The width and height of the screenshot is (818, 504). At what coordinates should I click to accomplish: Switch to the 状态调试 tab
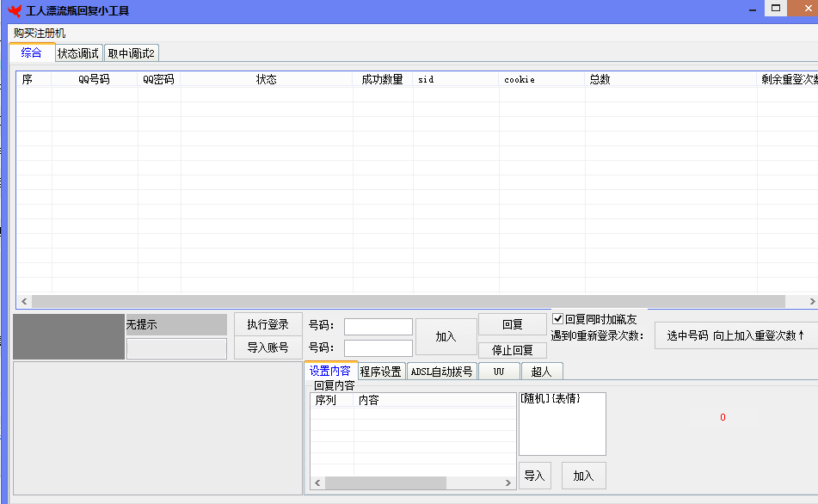78,53
